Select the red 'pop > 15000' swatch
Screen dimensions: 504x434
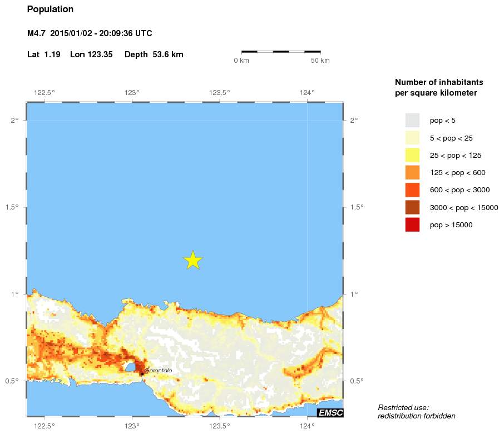pos(412,225)
